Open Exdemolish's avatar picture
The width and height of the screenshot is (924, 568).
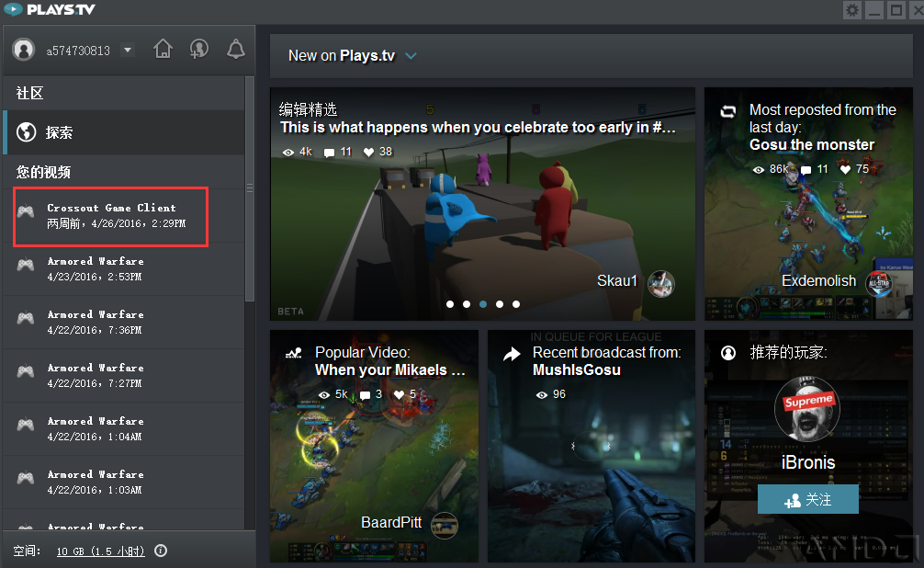coord(879,284)
